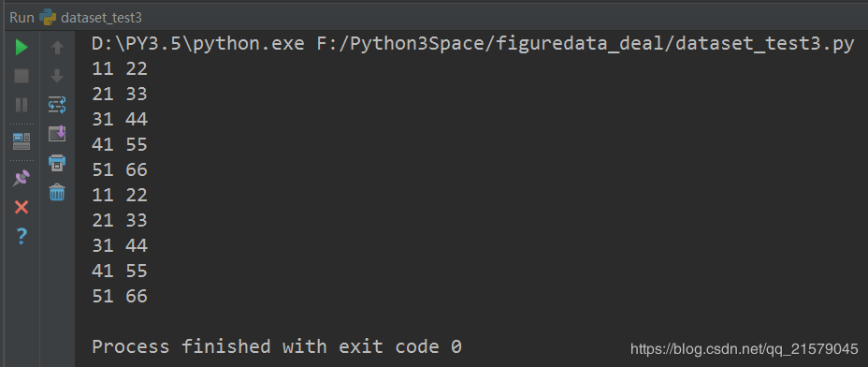
Task: Open help with the question mark icon
Action: click(x=22, y=236)
